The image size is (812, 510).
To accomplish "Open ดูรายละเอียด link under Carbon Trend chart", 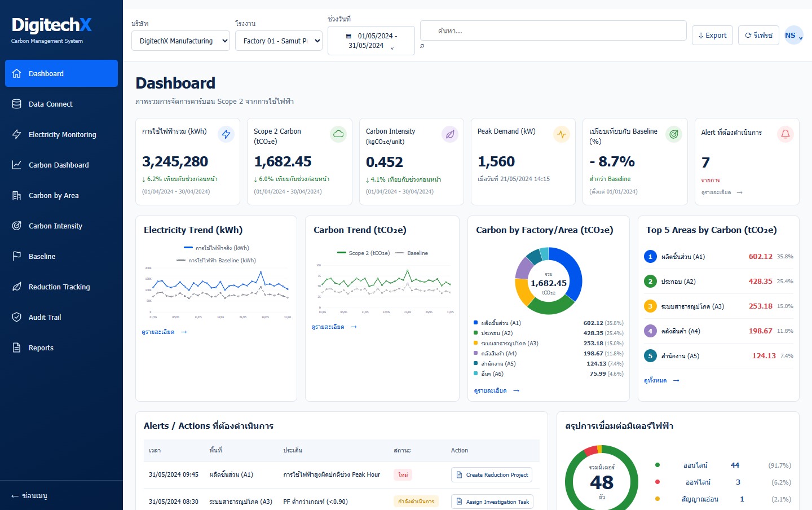I will point(334,327).
